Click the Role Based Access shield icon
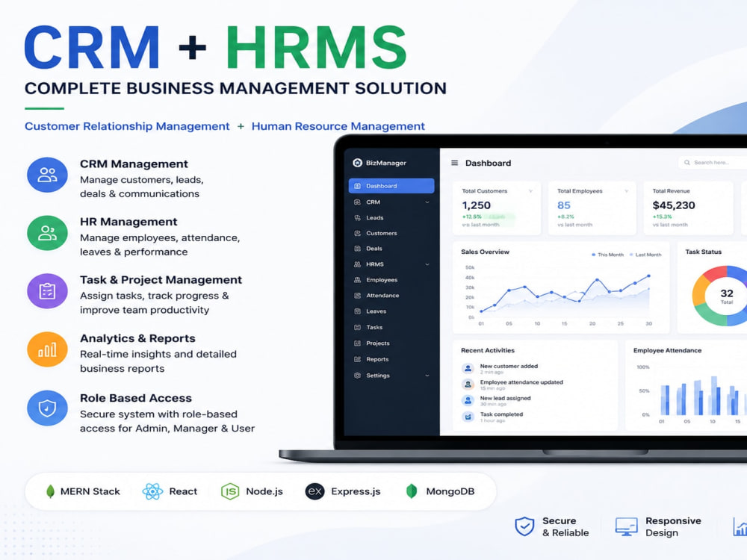747x560 pixels. (x=47, y=408)
